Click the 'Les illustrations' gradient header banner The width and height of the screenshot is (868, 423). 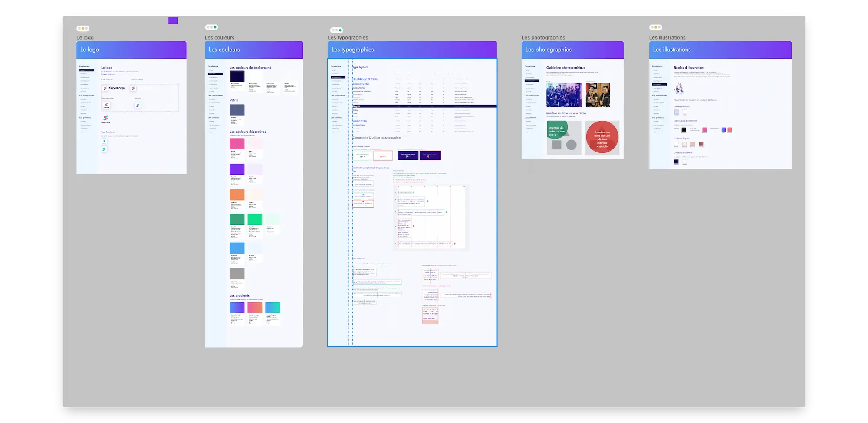point(720,50)
